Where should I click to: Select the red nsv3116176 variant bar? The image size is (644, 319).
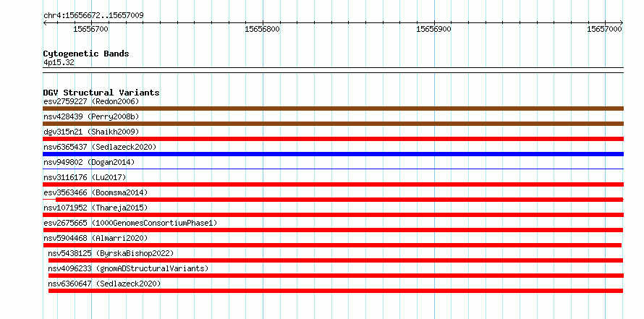(x=333, y=184)
